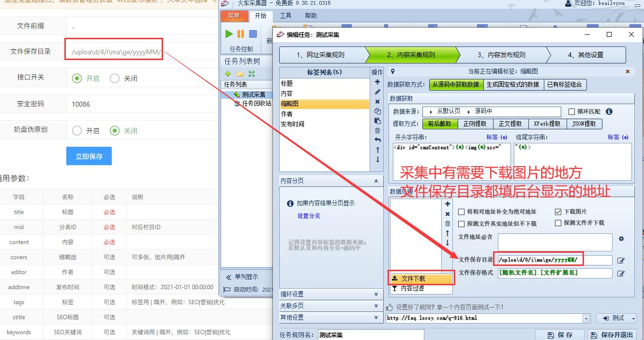Image resolution: width=644 pixels, height=340 pixels.
Task: Click trash can icon in 操作 column
Action: (377, 130)
